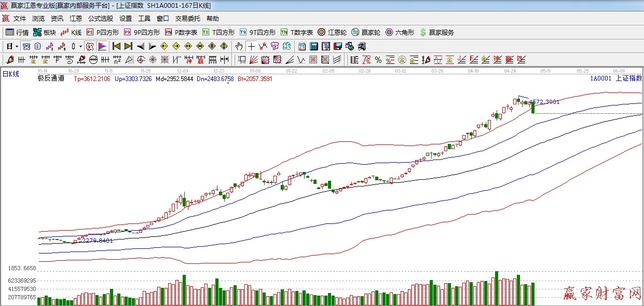
Task: Open the 公式选股 menu
Action: tap(101, 18)
